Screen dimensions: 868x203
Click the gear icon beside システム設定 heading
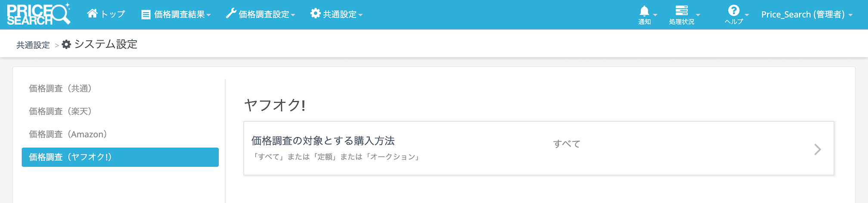(66, 44)
